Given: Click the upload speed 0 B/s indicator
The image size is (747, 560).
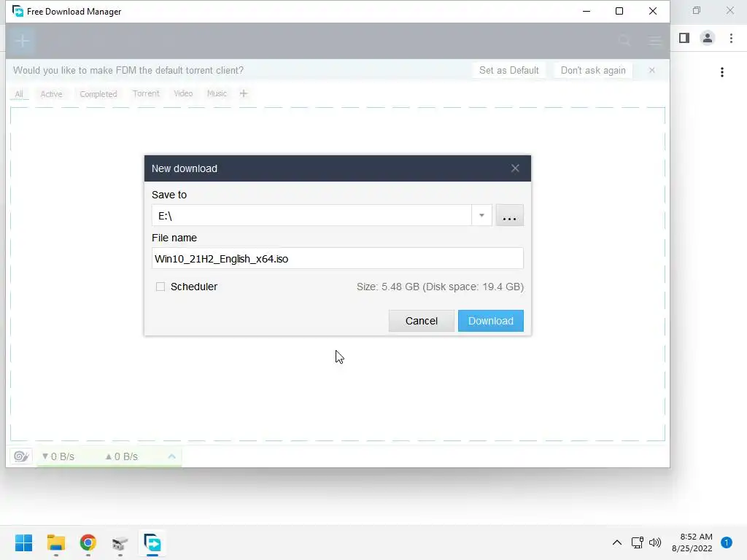Looking at the screenshot, I should (x=122, y=456).
